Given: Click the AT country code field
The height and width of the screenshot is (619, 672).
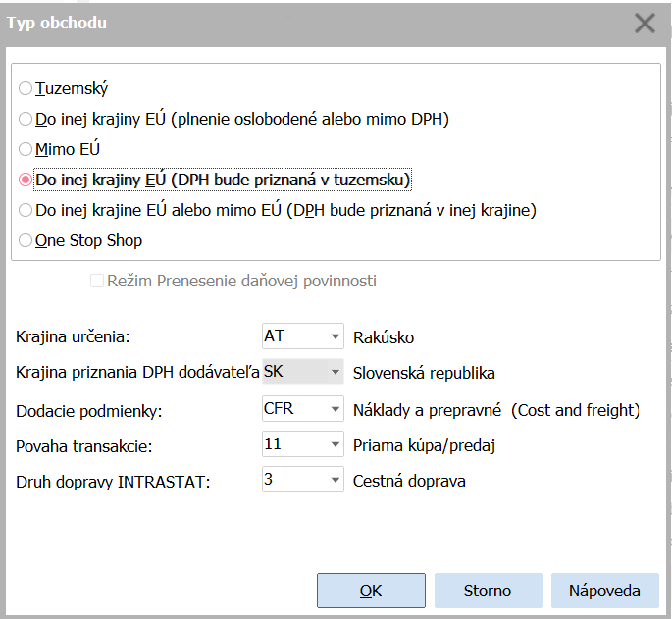Looking at the screenshot, I should click(x=292, y=336).
